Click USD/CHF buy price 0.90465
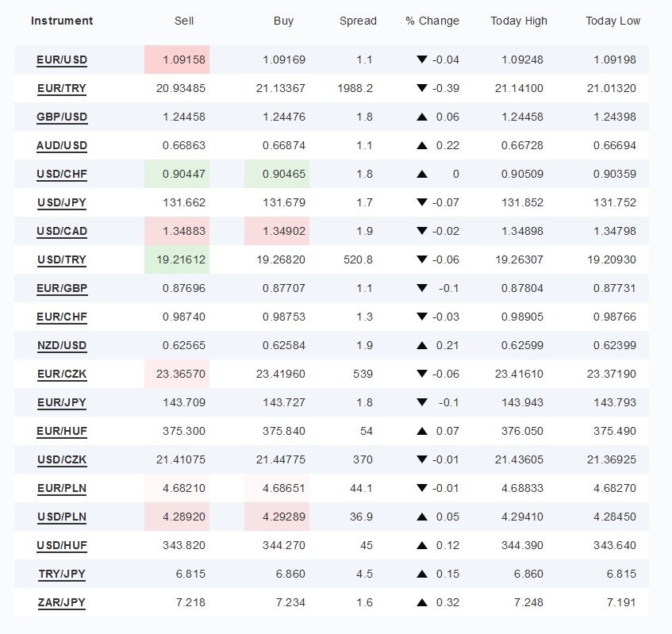The image size is (672, 634). (283, 174)
